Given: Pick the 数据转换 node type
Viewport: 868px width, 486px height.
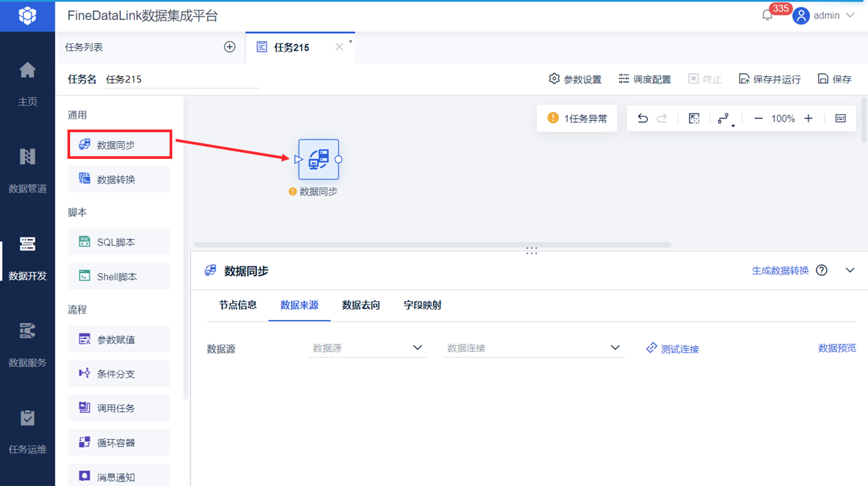Looking at the screenshot, I should (x=120, y=179).
